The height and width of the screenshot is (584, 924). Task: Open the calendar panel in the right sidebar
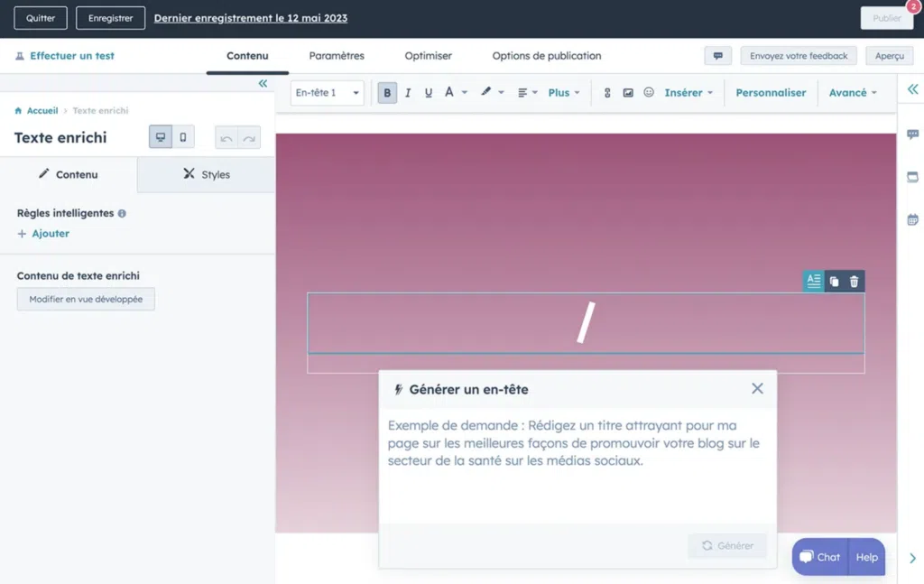tap(913, 219)
